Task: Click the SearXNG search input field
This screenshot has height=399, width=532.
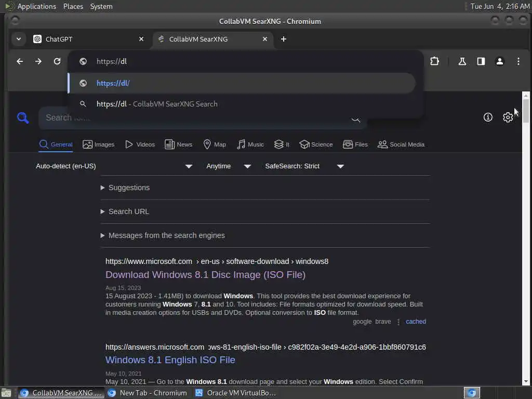Action: click(203, 118)
